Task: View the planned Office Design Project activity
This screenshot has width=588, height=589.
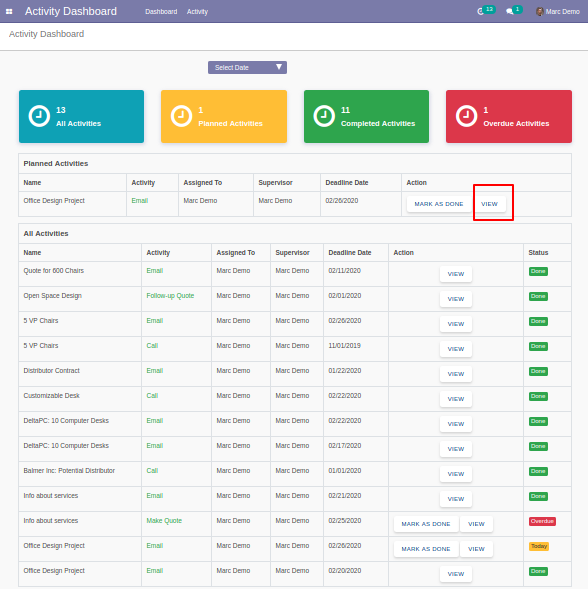Action: click(489, 204)
